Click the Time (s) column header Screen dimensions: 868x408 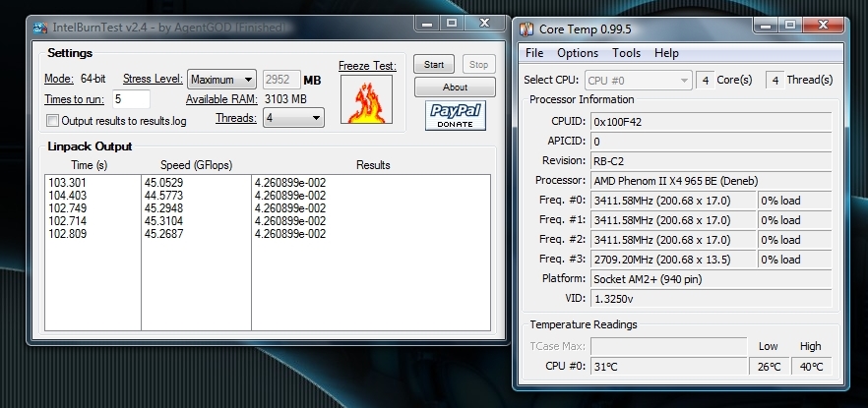90,165
